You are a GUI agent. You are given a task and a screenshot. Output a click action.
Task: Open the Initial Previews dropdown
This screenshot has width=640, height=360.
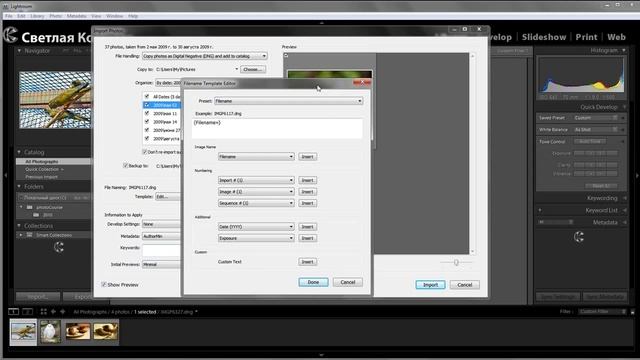[x=161, y=264]
